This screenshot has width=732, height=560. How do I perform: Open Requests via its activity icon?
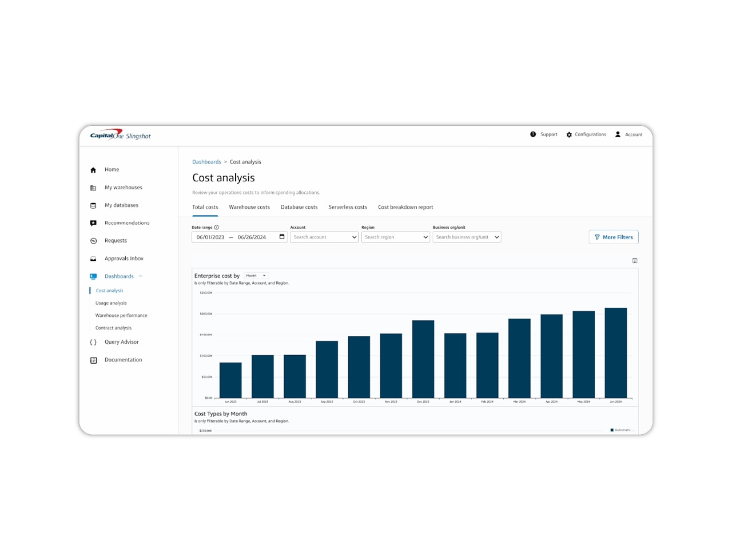(x=93, y=240)
